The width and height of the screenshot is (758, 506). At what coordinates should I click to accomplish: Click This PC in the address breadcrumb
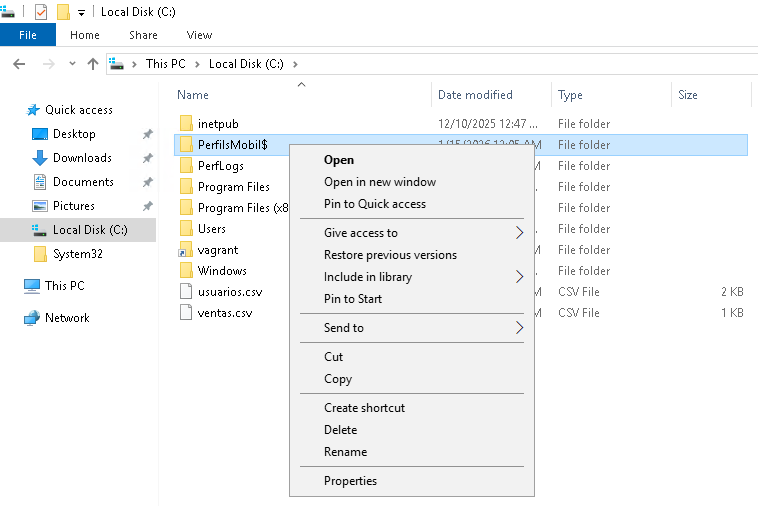tap(165, 64)
